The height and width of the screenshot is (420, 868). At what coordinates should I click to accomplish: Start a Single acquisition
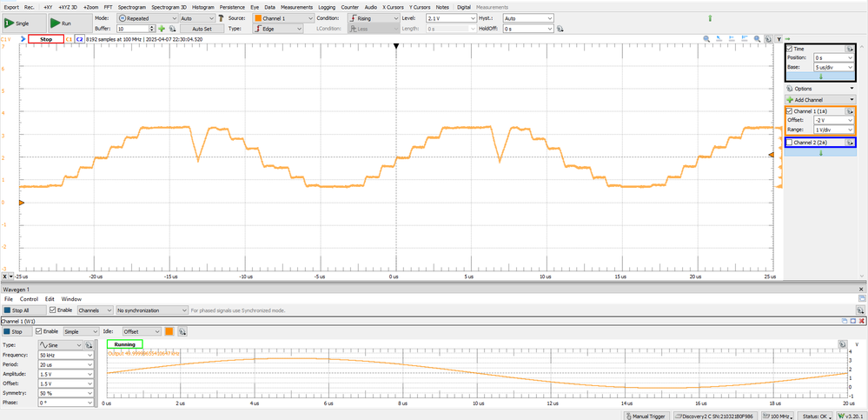click(x=23, y=23)
